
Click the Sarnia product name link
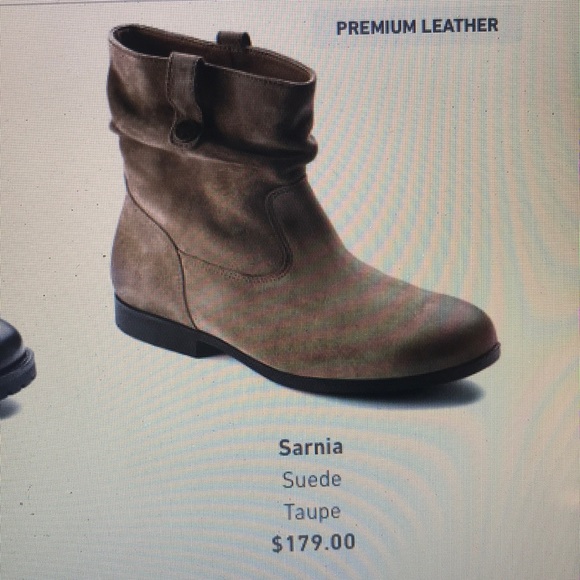311,447
